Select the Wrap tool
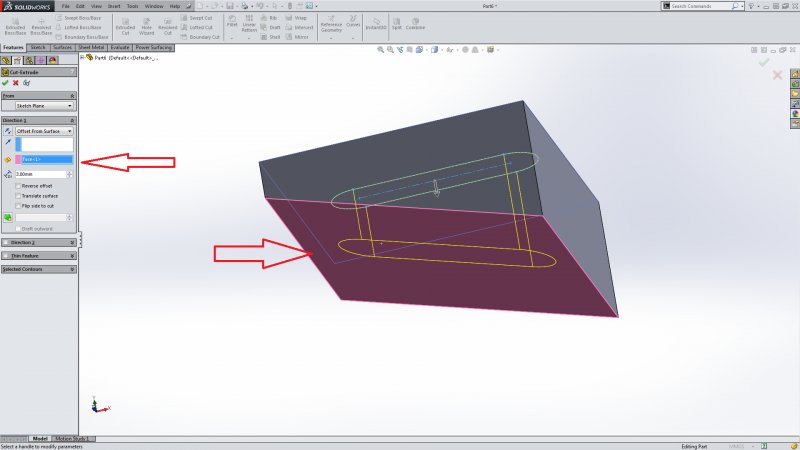The height and width of the screenshot is (450, 800). (296, 18)
